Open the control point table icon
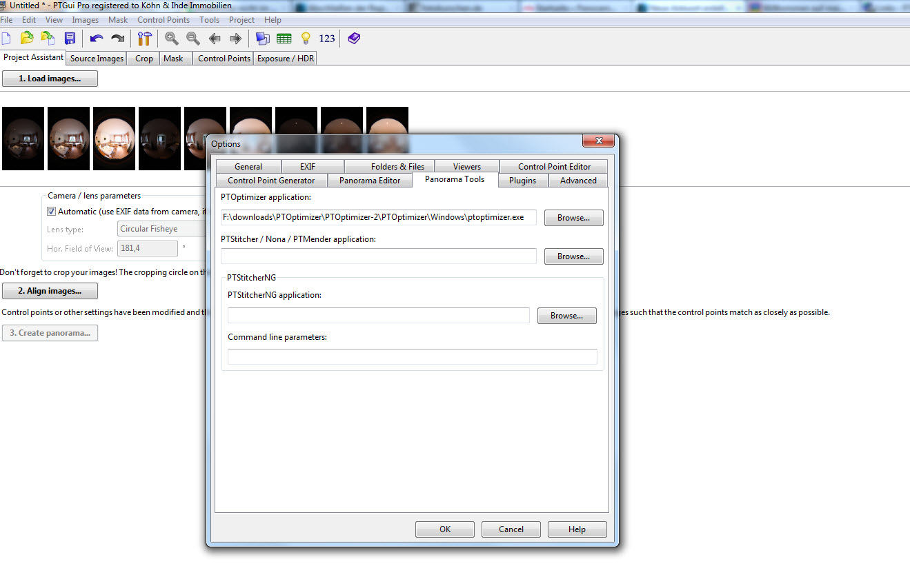This screenshot has width=910, height=588. 284,39
